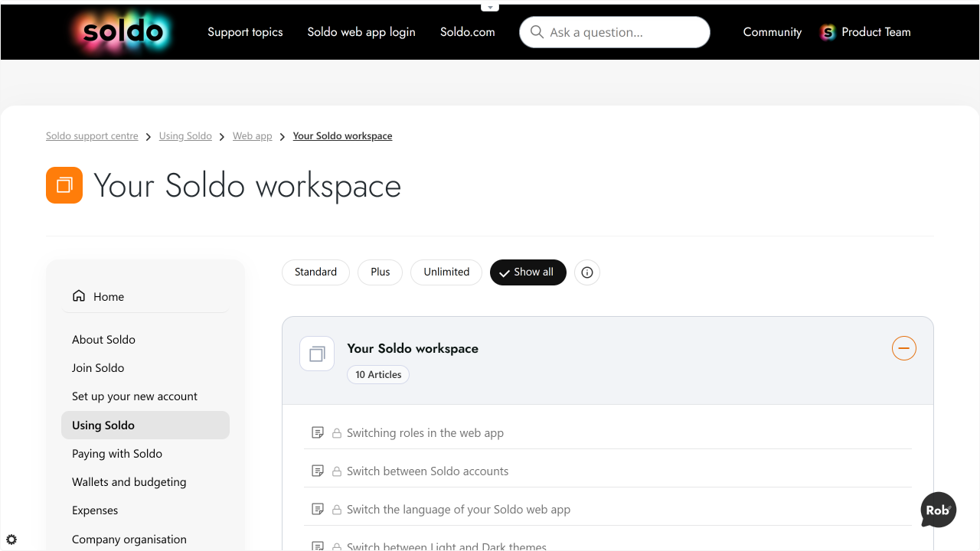980x551 pixels.
Task: Click the Product Team avatar icon
Action: tap(828, 32)
